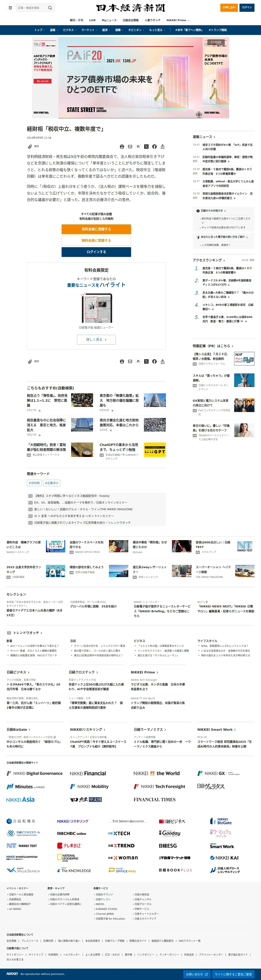Expand the 国際 nav dropdown
The height and width of the screenshot is (980, 261).
tap(120, 30)
